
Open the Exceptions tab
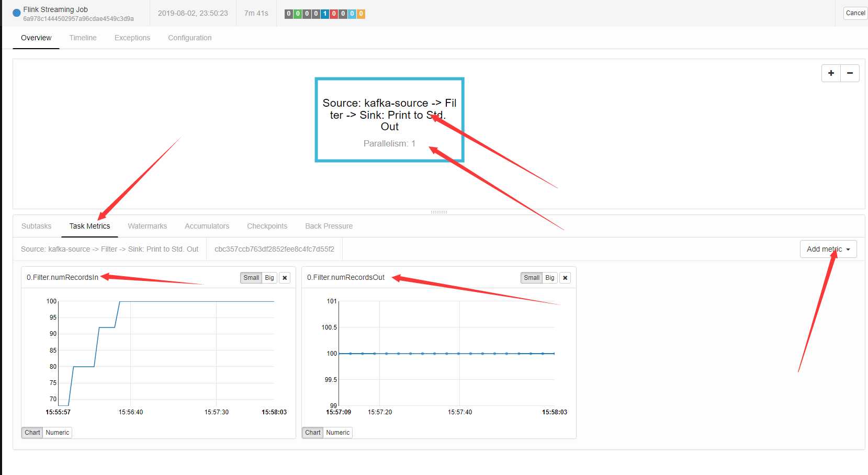[132, 38]
